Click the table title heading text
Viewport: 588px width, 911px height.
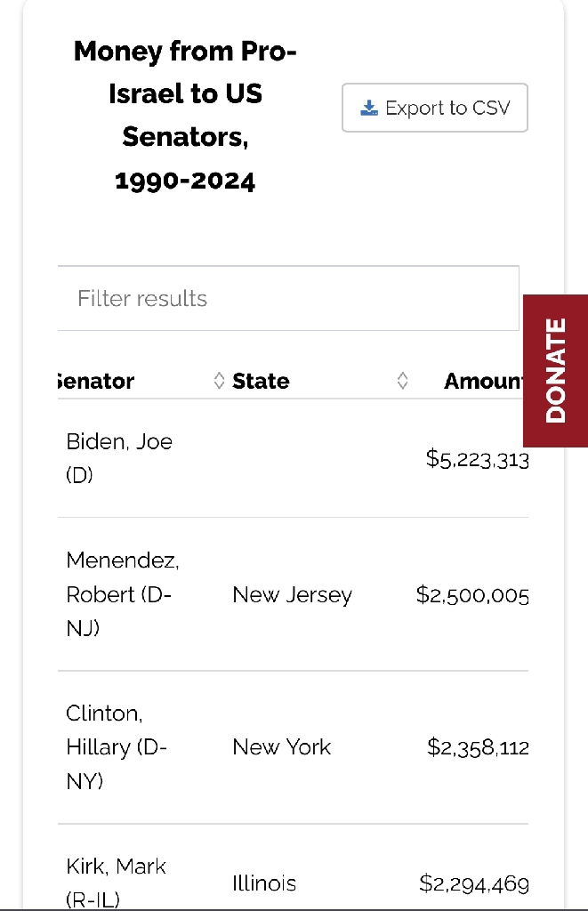[x=185, y=116]
